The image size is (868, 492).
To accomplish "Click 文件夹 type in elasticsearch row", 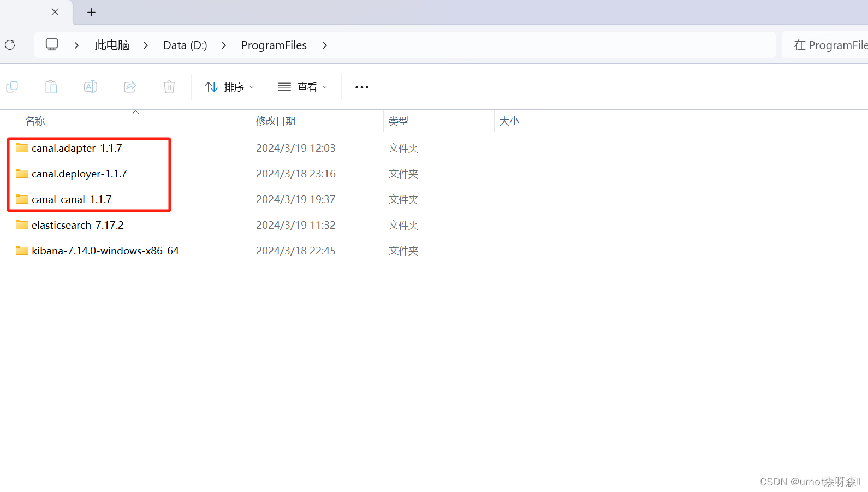I will [403, 225].
